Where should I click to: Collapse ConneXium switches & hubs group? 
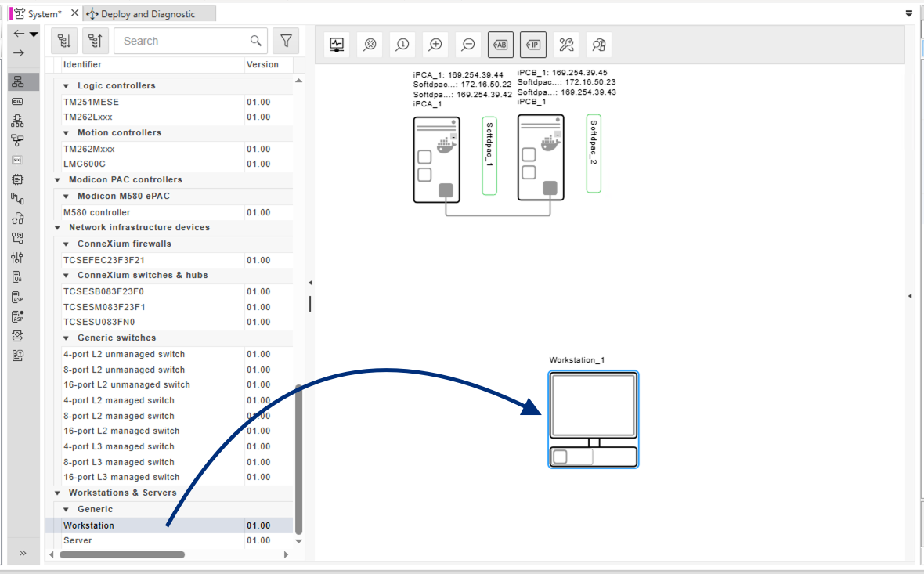66,275
